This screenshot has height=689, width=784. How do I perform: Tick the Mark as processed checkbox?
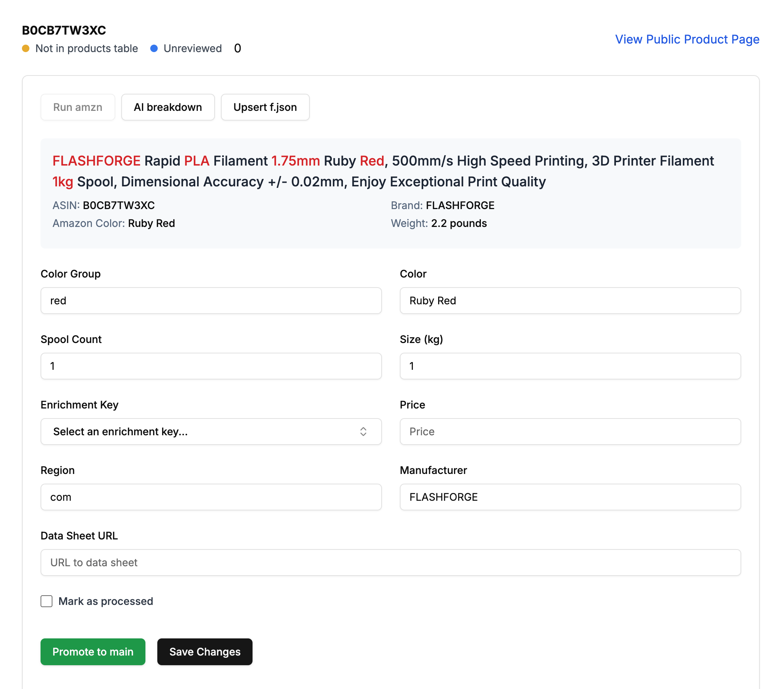tap(46, 601)
